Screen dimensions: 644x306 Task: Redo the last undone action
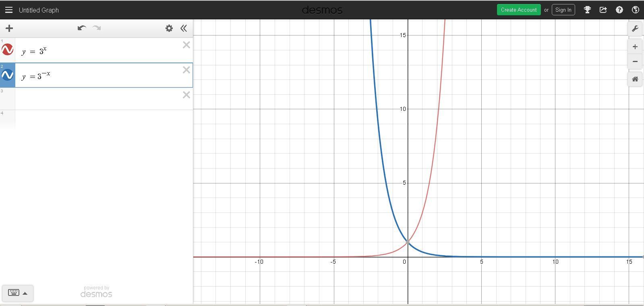97,28
